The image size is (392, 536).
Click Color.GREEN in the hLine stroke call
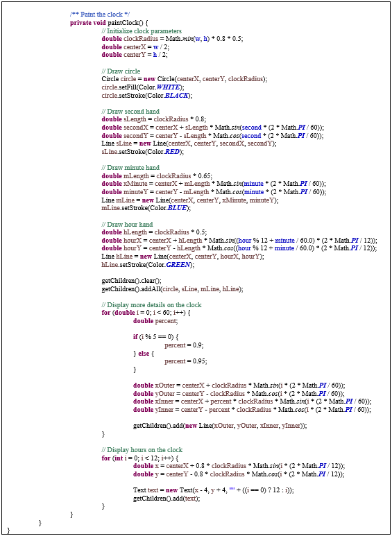(170, 264)
